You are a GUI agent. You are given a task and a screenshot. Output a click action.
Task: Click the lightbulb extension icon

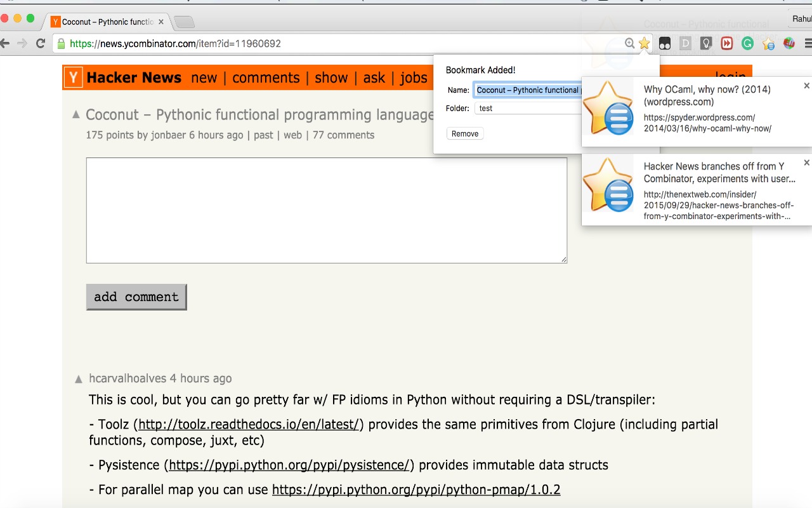coord(706,43)
